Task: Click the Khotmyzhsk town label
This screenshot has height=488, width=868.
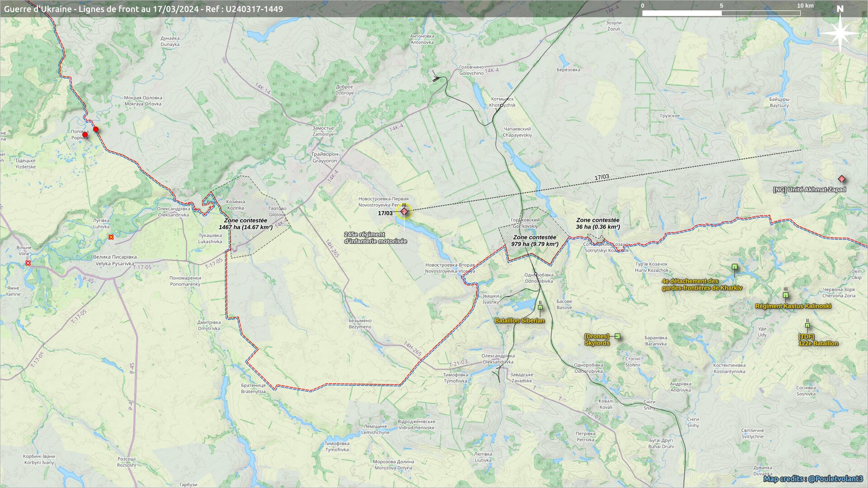Action: [x=502, y=102]
